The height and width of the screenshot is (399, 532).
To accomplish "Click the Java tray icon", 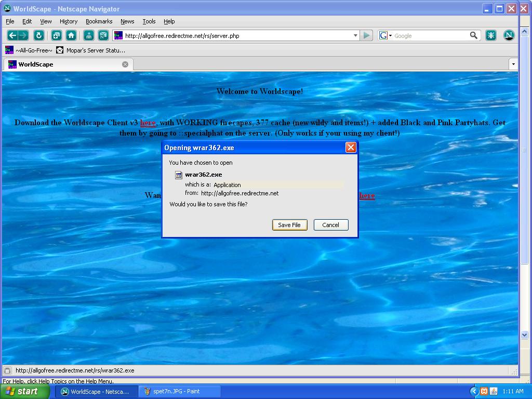I will tap(494, 392).
